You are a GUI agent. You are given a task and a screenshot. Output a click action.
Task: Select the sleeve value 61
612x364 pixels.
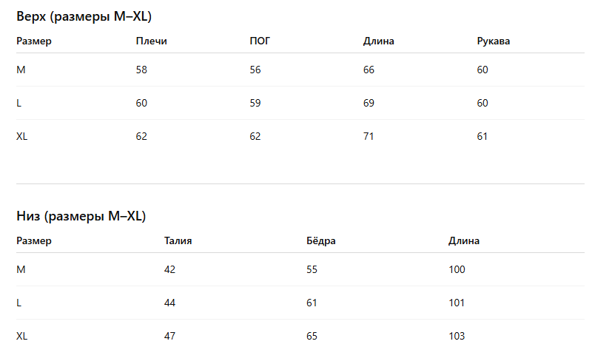click(x=482, y=137)
